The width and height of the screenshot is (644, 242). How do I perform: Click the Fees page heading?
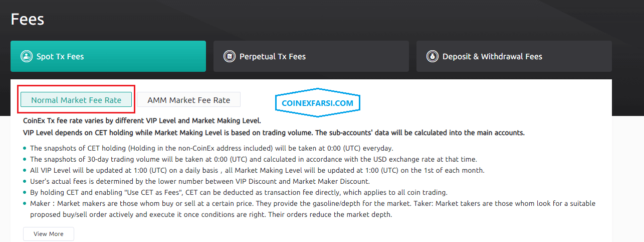28,20
